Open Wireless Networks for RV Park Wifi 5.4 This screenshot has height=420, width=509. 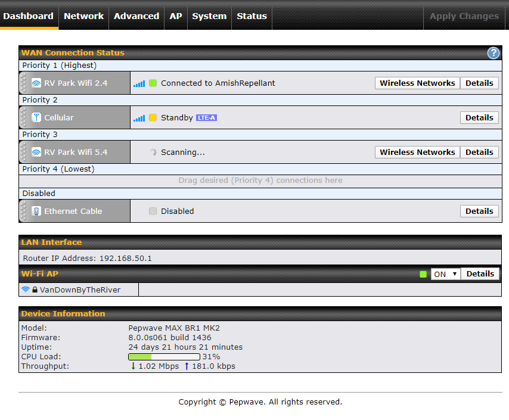coord(417,152)
